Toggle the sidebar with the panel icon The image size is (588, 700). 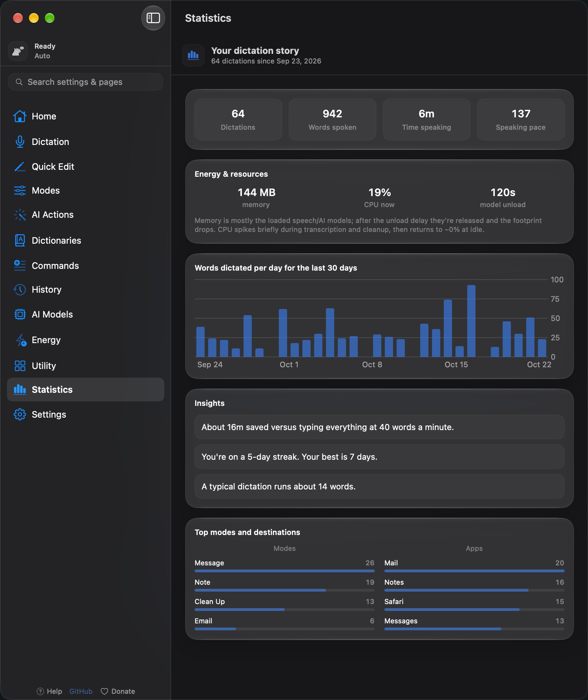point(153,18)
